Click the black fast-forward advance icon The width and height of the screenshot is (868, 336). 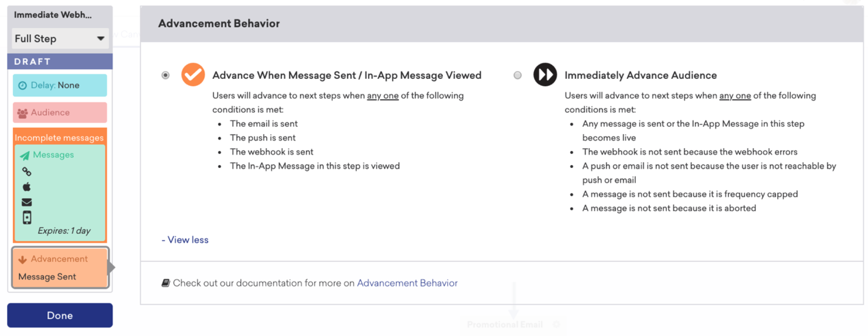[545, 75]
